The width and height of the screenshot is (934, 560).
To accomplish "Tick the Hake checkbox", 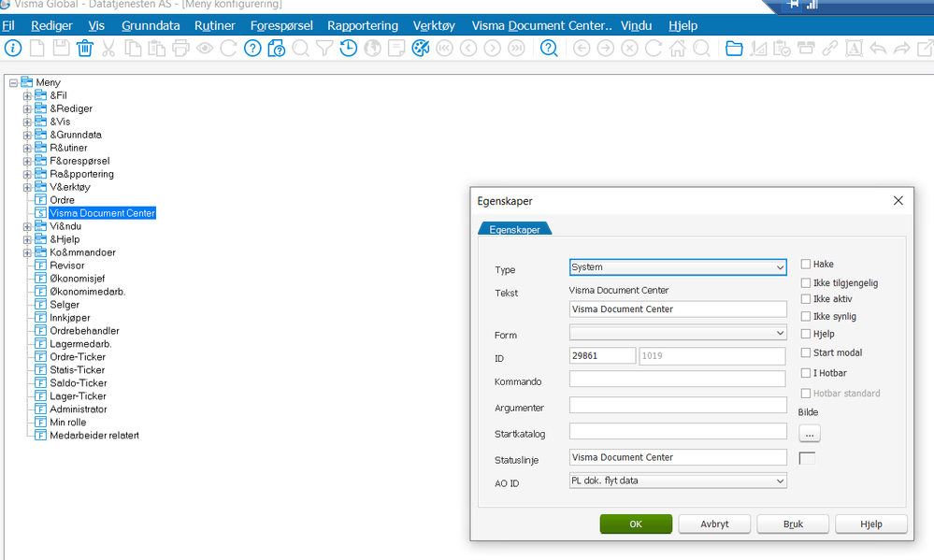I will pos(806,264).
